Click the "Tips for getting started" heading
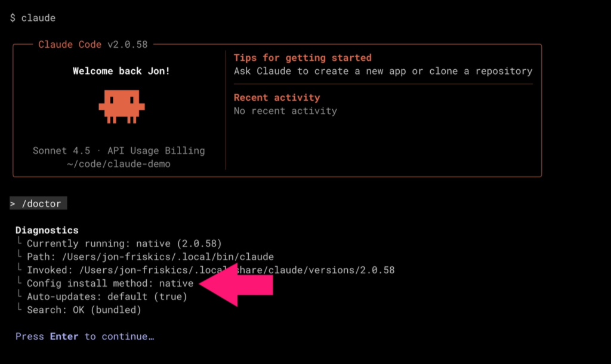611x364 pixels. pos(303,58)
